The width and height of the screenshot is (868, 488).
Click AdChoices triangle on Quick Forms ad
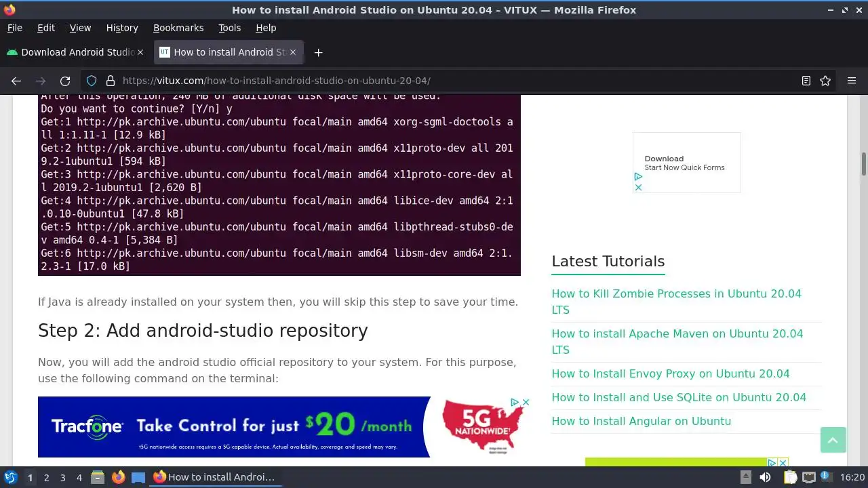click(638, 177)
